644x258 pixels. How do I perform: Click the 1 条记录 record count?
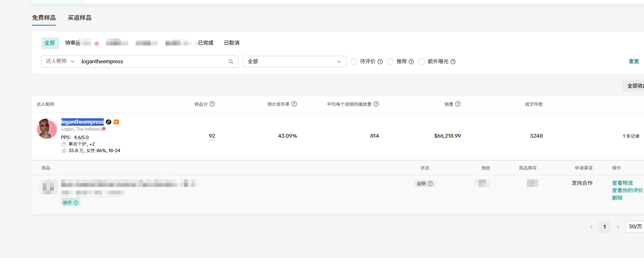[x=631, y=136]
